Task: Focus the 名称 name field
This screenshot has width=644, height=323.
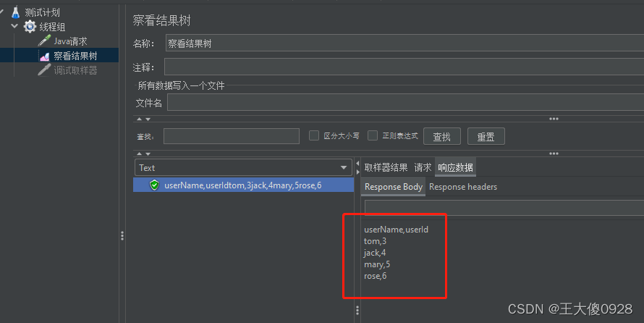Action: (404, 43)
